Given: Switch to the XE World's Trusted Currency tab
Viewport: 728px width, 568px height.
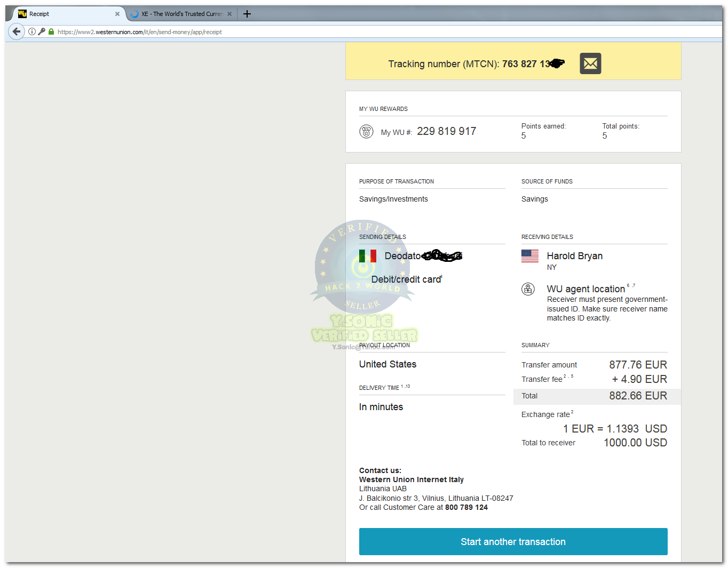Looking at the screenshot, I should [x=181, y=14].
